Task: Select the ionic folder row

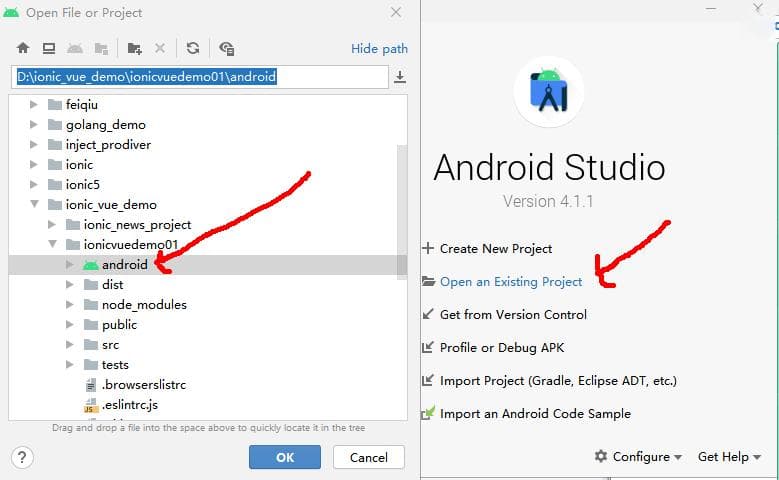Action: click(208, 164)
